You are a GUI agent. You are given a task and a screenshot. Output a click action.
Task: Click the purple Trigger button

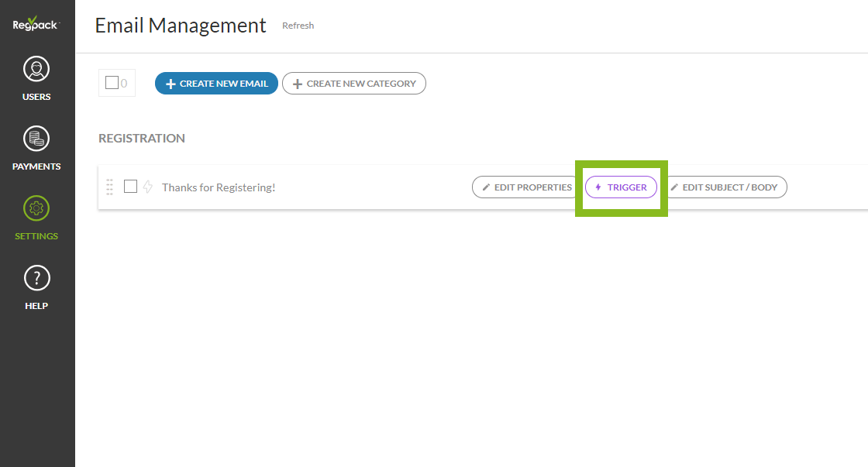click(x=621, y=187)
